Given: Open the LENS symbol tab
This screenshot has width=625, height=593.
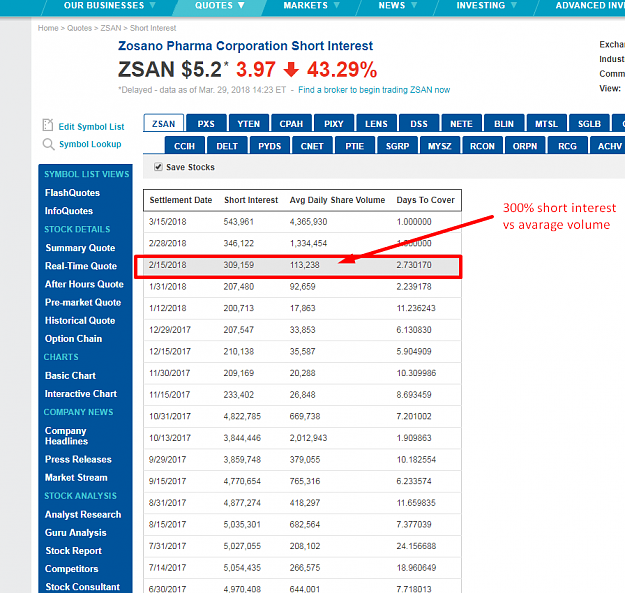Looking at the screenshot, I should click(376, 124).
